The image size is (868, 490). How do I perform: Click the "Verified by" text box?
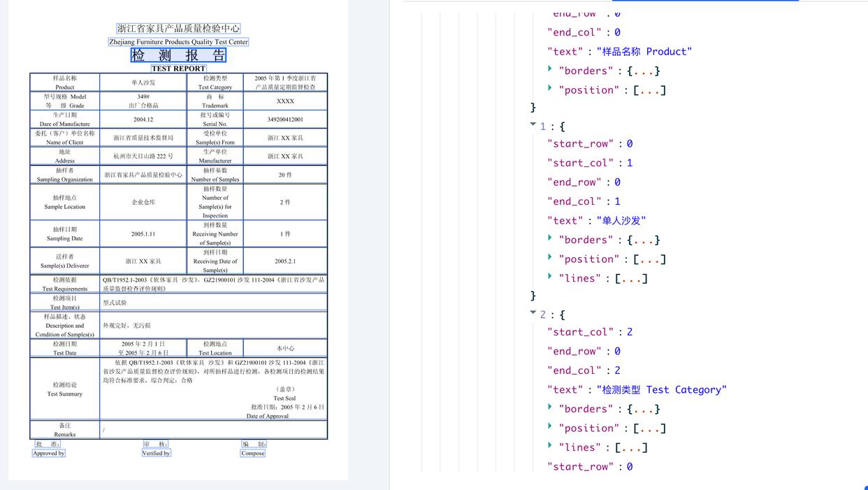pos(157,453)
